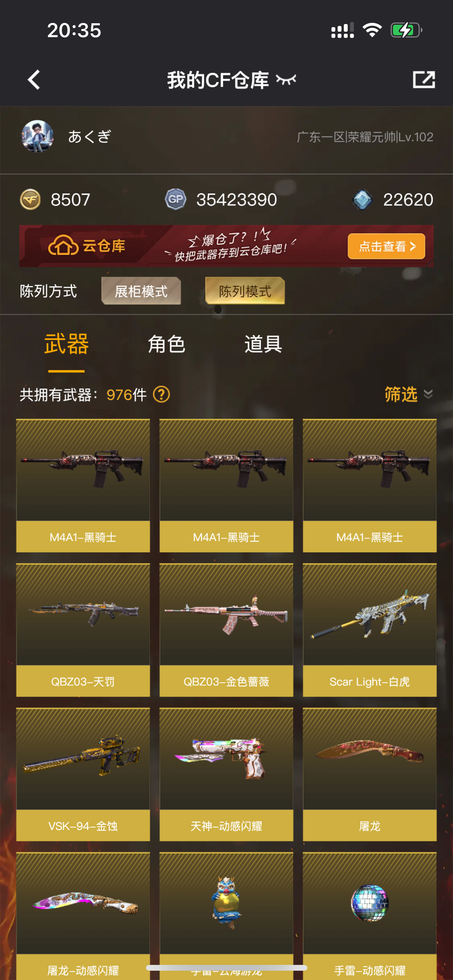
Task: Tap the CF points gold coin icon
Action: 30,200
